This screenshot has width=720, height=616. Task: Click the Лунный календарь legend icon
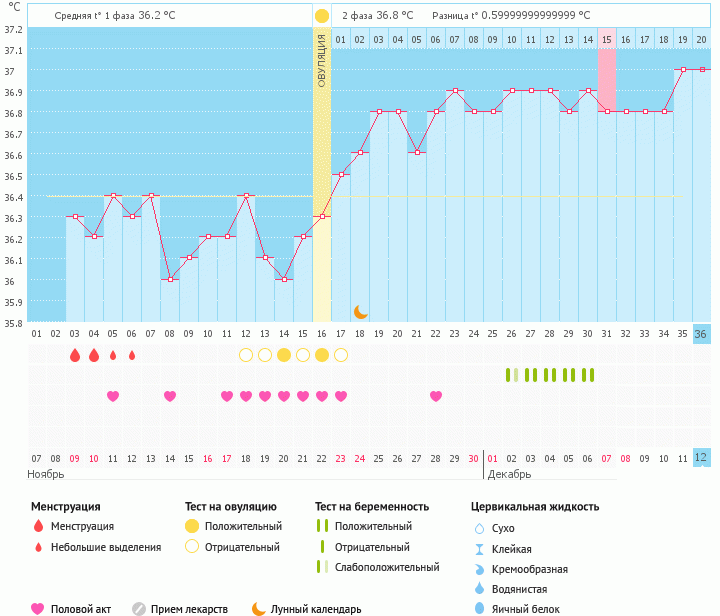tap(259, 608)
